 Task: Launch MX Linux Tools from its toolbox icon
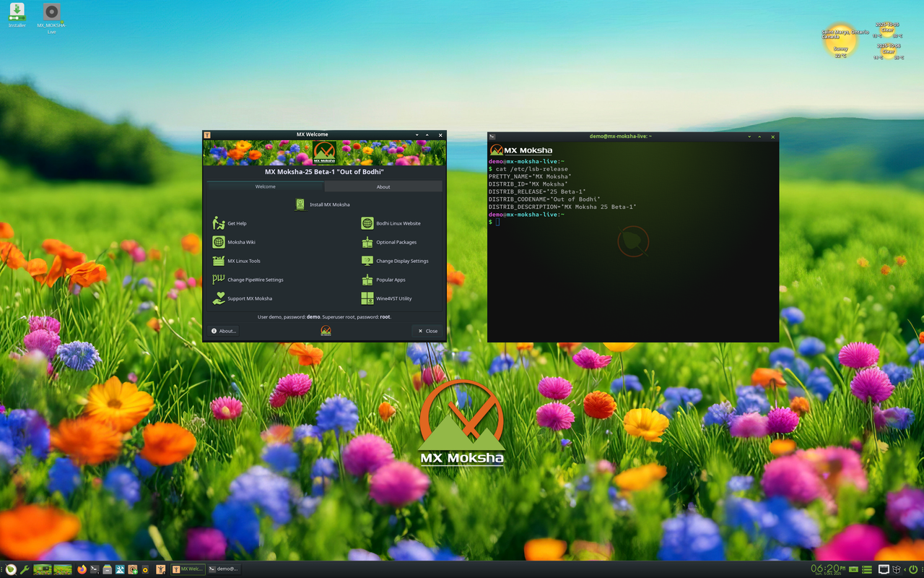point(218,260)
